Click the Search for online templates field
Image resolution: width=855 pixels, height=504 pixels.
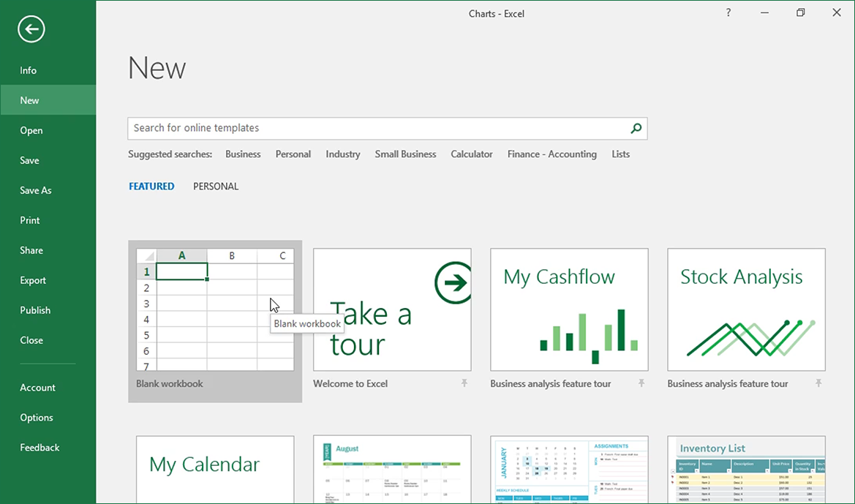(x=377, y=129)
